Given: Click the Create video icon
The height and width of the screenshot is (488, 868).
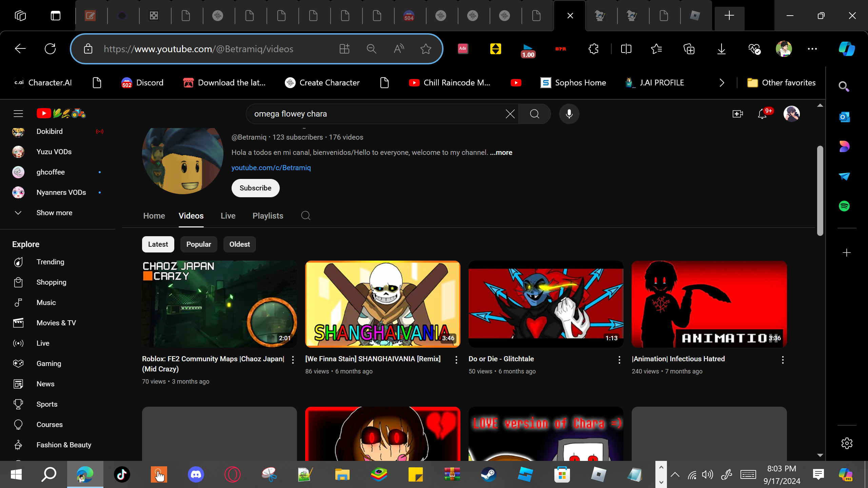Looking at the screenshot, I should click(x=737, y=114).
